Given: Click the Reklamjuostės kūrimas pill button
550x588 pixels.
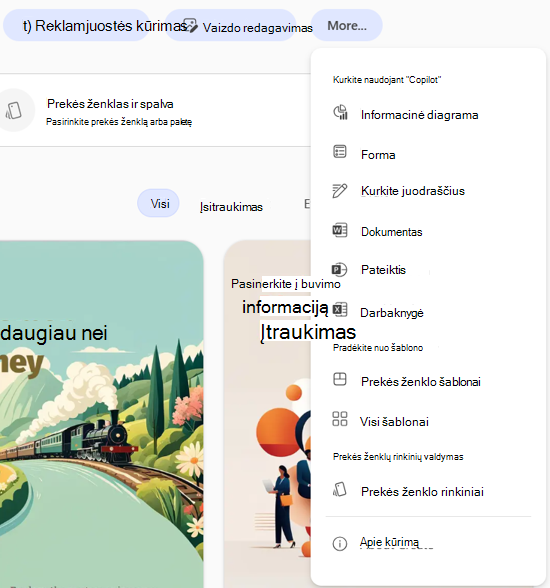Looking at the screenshot, I should 76,26.
